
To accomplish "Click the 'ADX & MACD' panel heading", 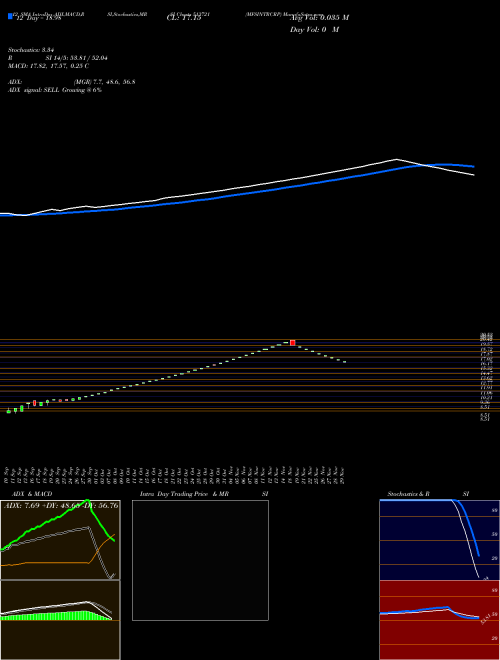I will 32,494.
